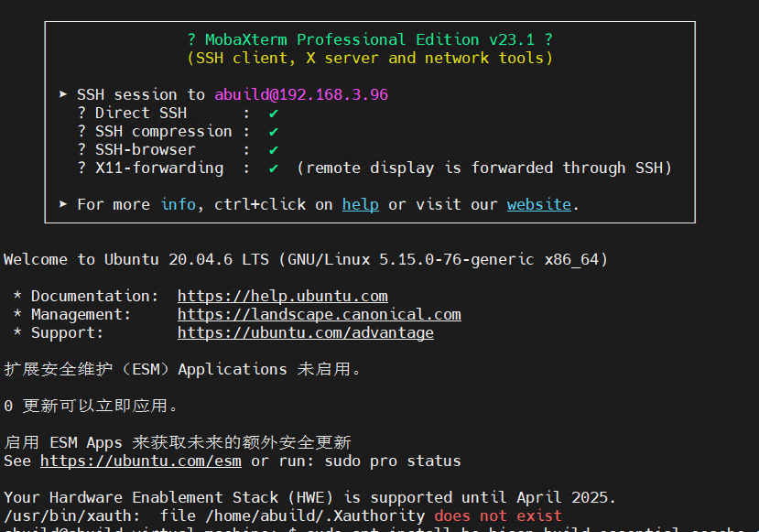
Task: Click the red 'does not exist' text
Action: point(498,516)
